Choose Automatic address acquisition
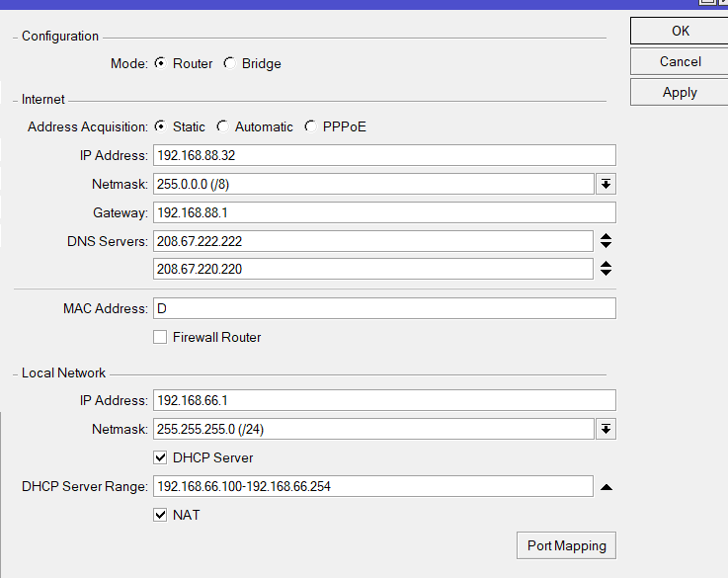Image resolution: width=728 pixels, height=578 pixels. coord(223,126)
